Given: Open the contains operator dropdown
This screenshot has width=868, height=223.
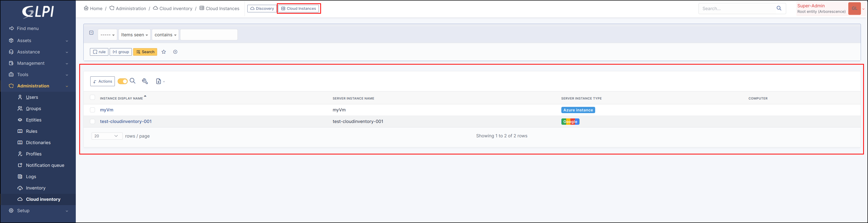Looking at the screenshot, I should coord(165,35).
